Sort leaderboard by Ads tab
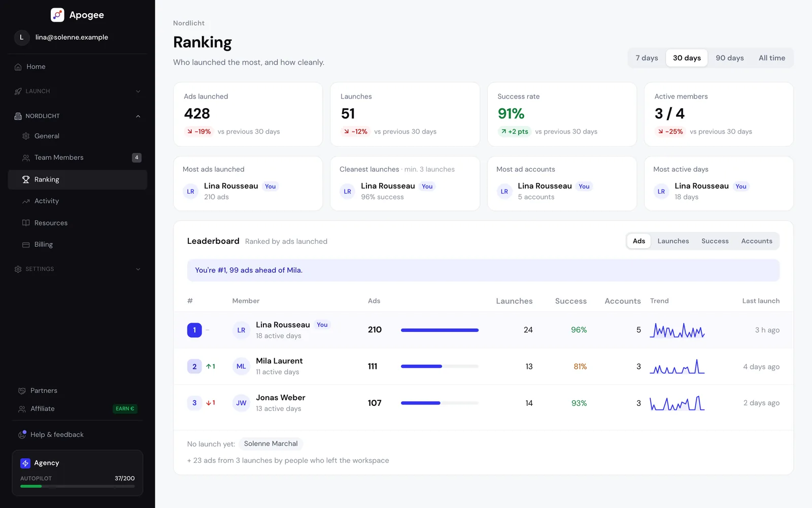Image resolution: width=812 pixels, height=508 pixels. pos(639,241)
